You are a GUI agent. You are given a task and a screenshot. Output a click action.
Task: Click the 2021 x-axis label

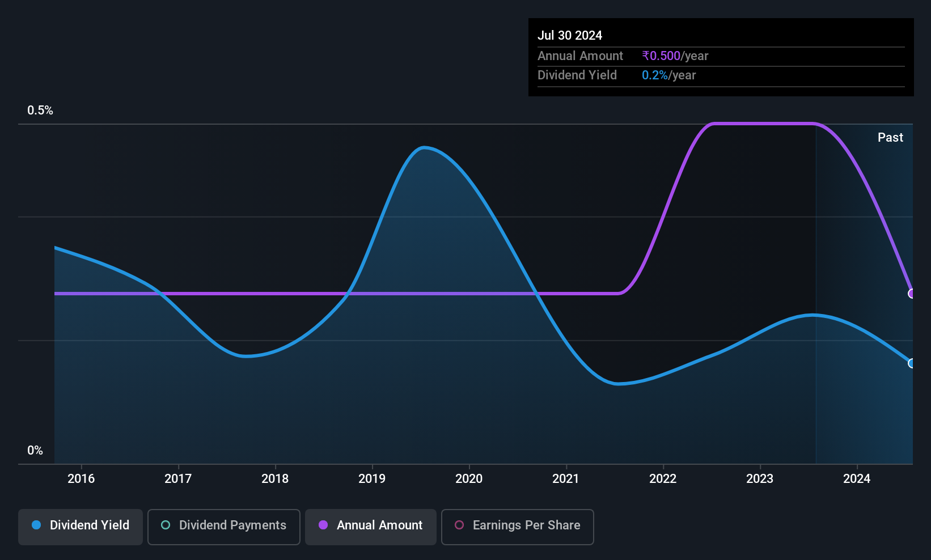tap(566, 478)
